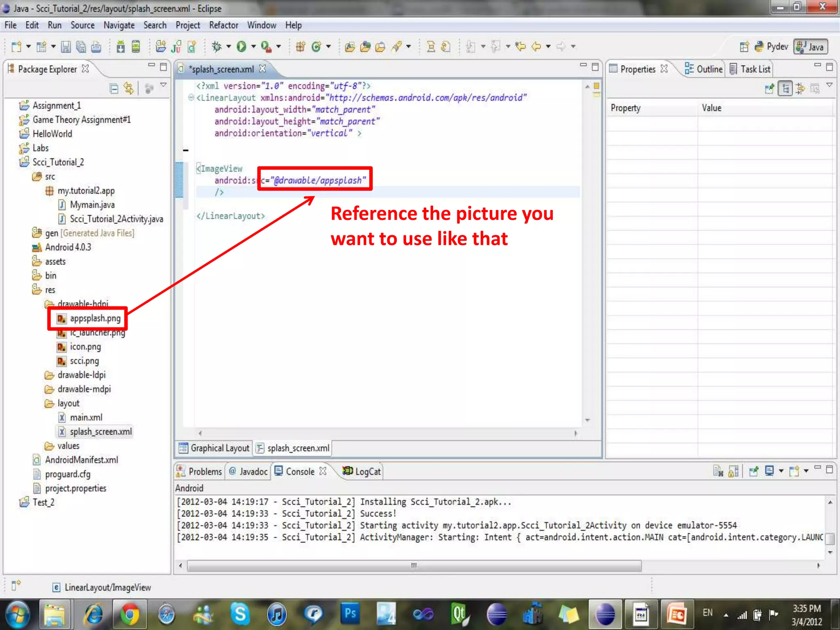Switch to Outline tab
840x630 pixels.
click(704, 69)
